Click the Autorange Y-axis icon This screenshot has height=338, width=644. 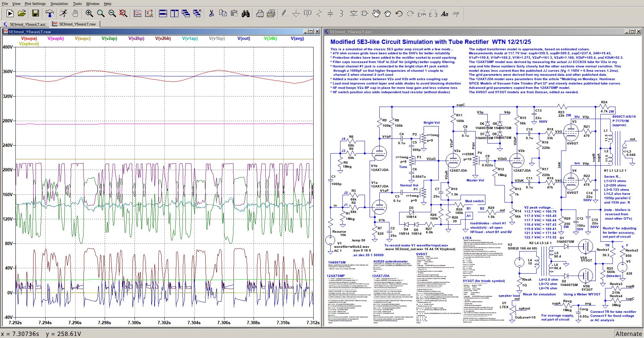click(x=149, y=13)
